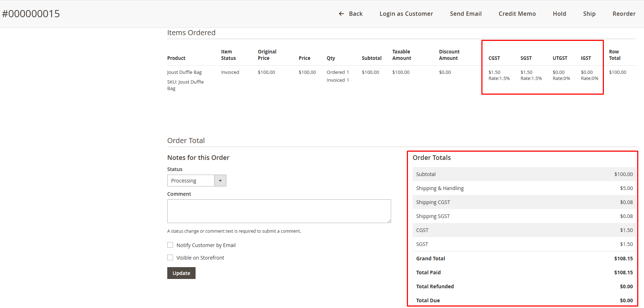Click the Reorder button
Viewport: 644px width, 308px height.
tap(624, 14)
